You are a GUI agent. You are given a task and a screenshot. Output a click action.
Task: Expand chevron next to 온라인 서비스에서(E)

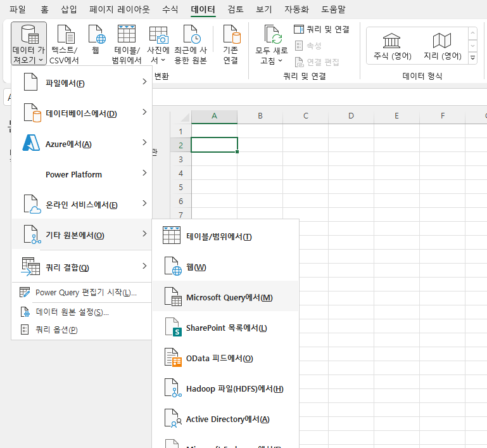[x=144, y=203]
